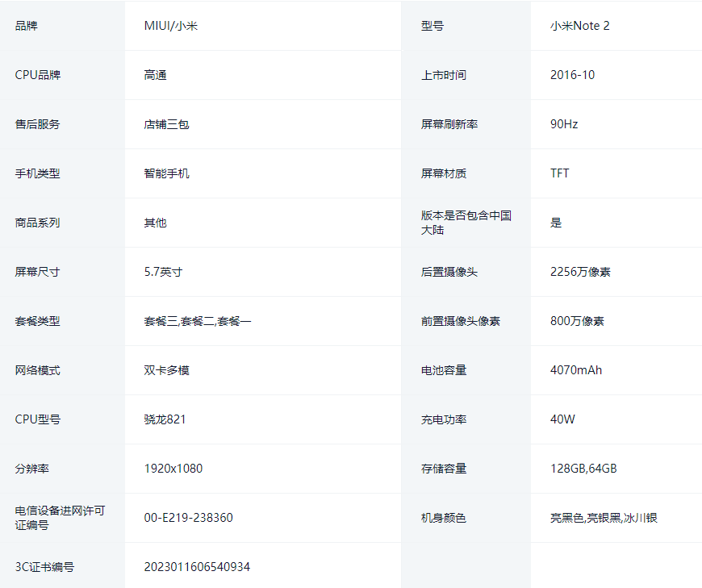Click the storage value '128GB,64GB'
This screenshot has width=702, height=588.
tap(584, 469)
